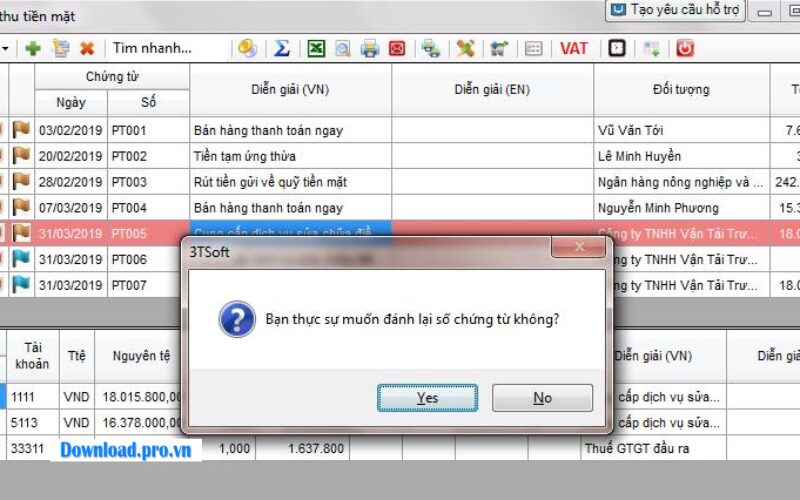
Task: Select the exchange rate 1,000 cell
Action: [228, 448]
